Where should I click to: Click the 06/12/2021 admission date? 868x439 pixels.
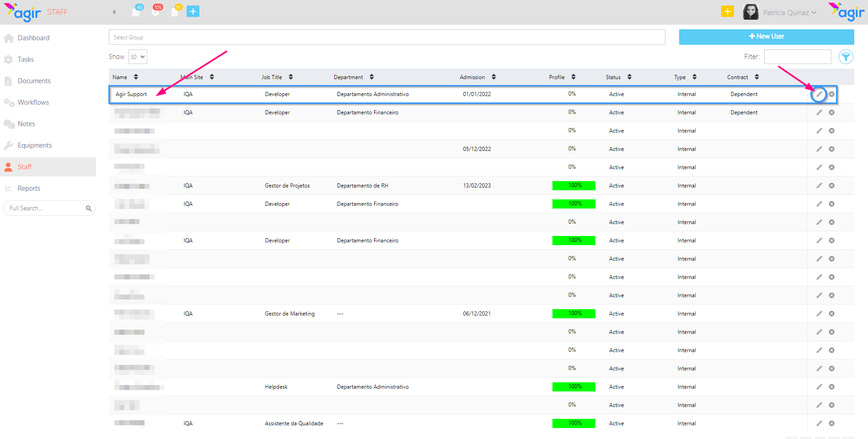point(477,314)
